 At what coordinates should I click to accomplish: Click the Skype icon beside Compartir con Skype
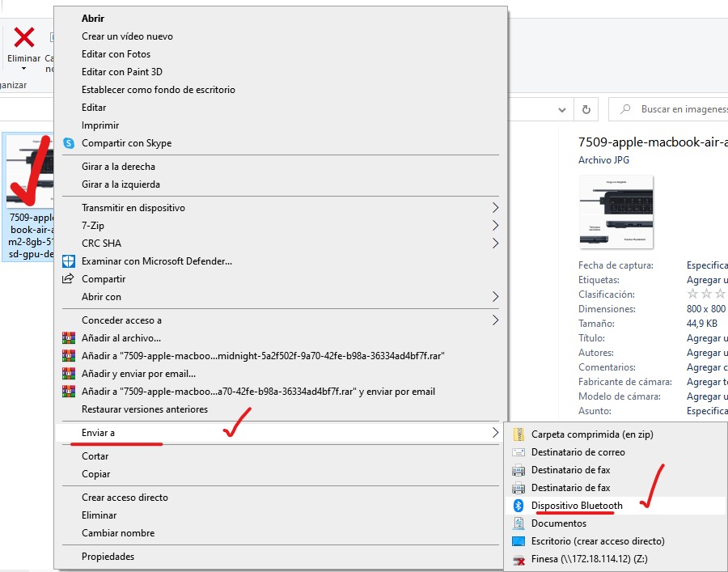point(69,143)
